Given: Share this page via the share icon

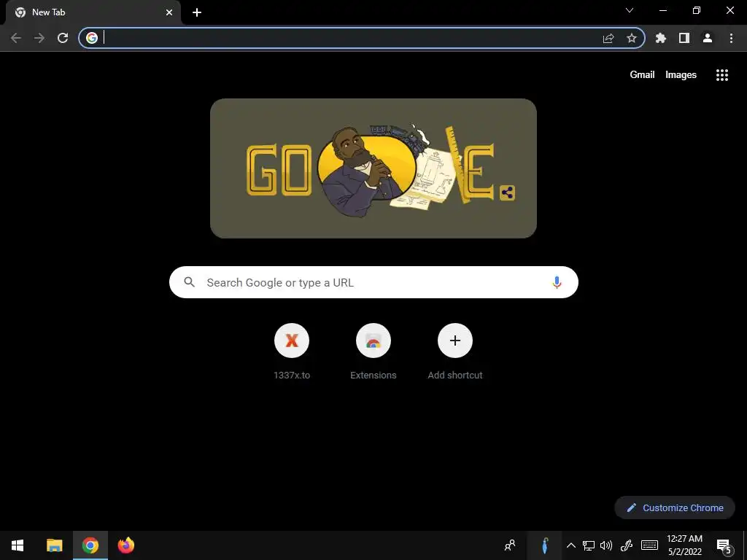Looking at the screenshot, I should [608, 38].
